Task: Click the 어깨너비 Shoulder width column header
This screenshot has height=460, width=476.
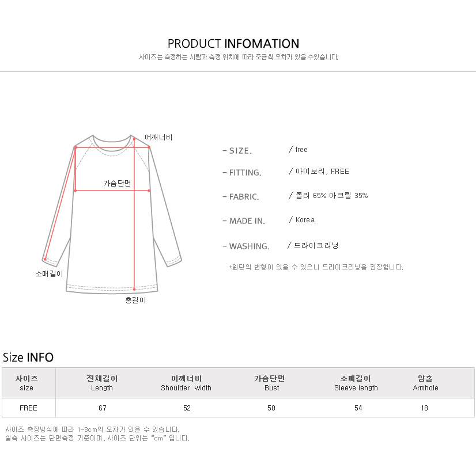Action: click(x=186, y=383)
